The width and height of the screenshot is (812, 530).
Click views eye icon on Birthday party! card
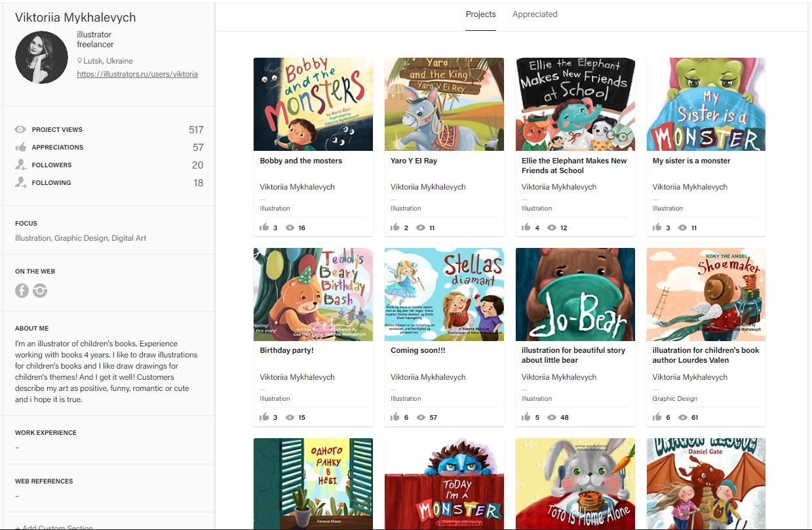click(x=290, y=418)
